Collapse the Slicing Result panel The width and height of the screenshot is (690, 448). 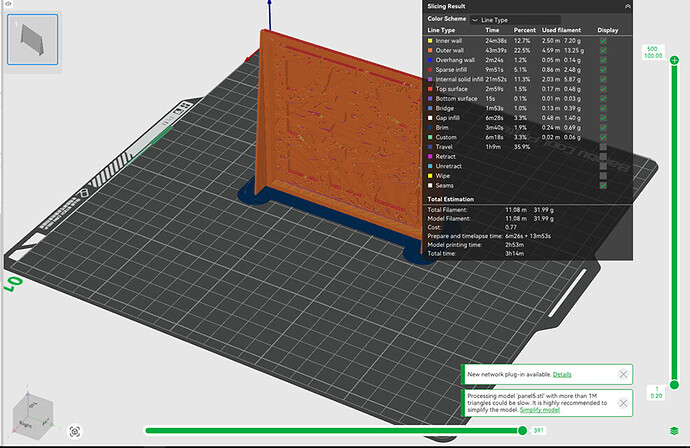tap(627, 6)
